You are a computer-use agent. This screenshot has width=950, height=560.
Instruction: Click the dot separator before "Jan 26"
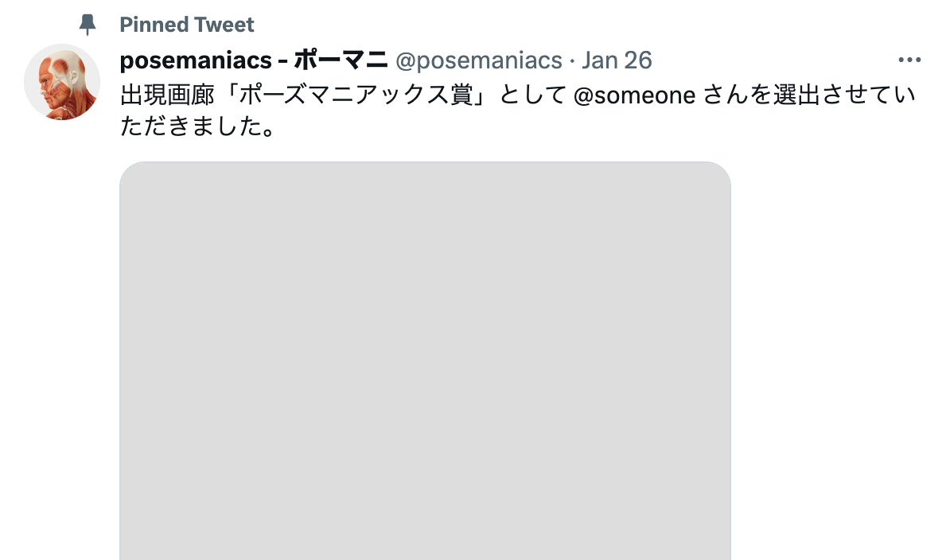(x=572, y=60)
